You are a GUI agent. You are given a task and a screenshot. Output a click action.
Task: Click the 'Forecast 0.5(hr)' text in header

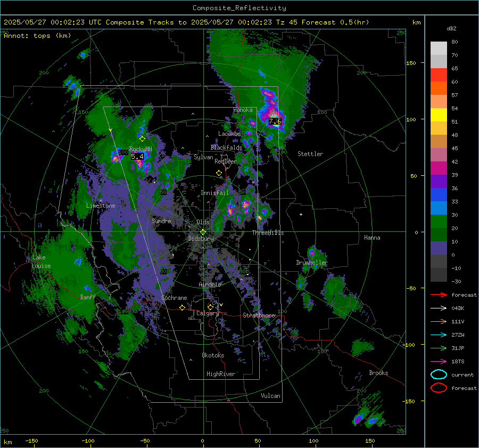click(335, 22)
